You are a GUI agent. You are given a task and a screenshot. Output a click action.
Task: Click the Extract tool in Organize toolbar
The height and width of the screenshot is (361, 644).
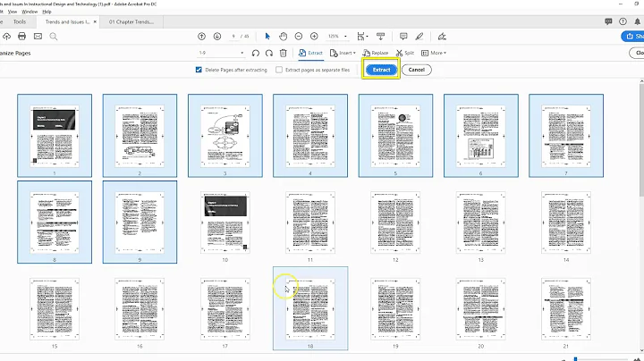(x=311, y=53)
